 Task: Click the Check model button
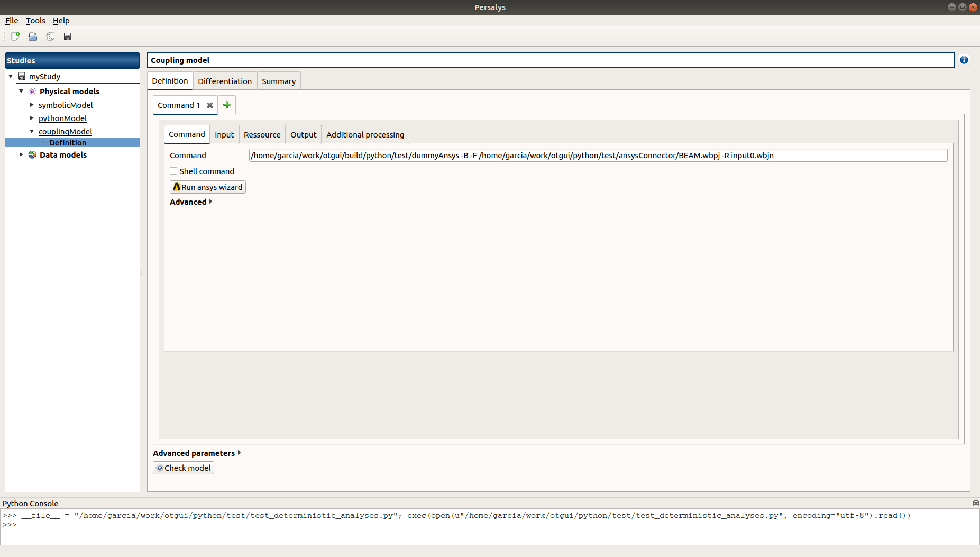(184, 468)
